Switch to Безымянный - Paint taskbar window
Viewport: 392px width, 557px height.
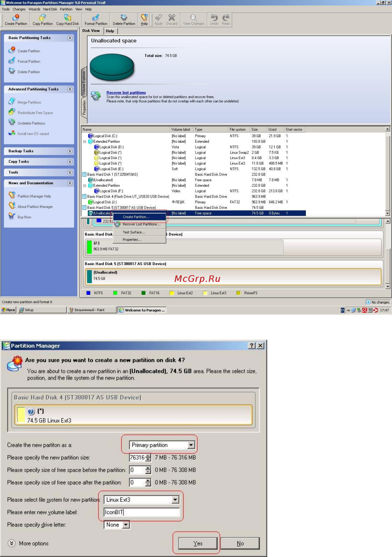point(92,310)
